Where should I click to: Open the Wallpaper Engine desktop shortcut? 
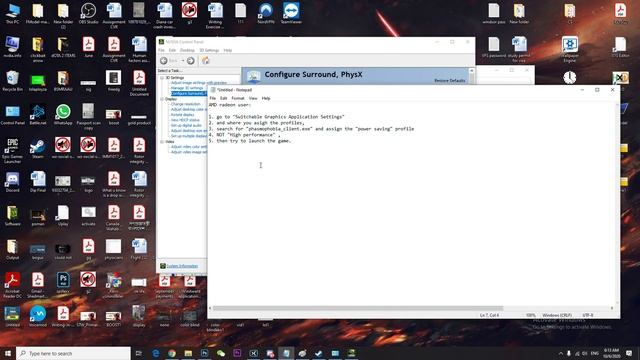(570, 49)
